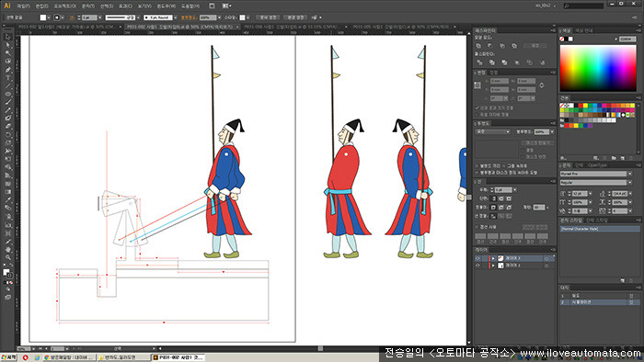Click the 환경 설정 button

point(295,17)
